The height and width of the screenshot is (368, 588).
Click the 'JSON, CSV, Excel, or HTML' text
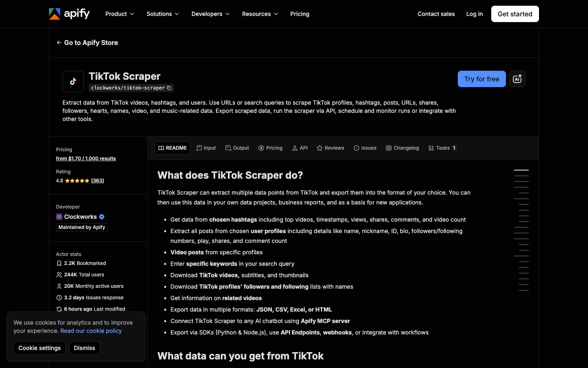tap(294, 310)
